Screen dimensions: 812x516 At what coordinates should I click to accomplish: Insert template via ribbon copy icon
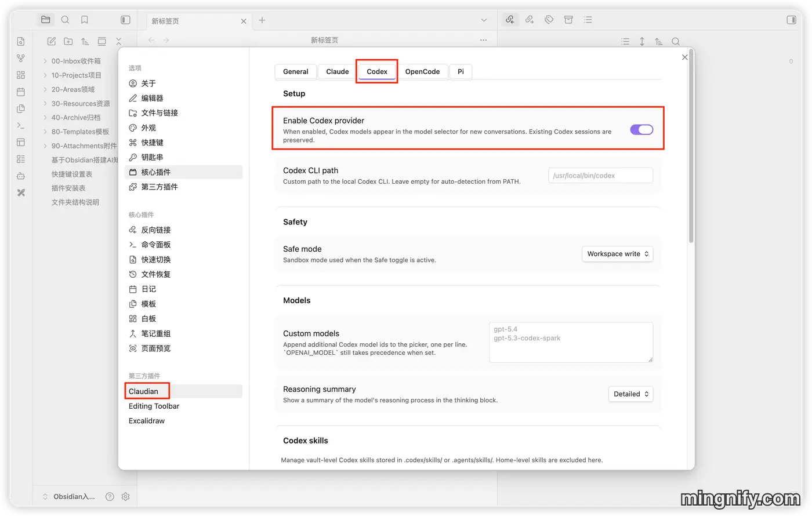pyautogui.click(x=21, y=108)
